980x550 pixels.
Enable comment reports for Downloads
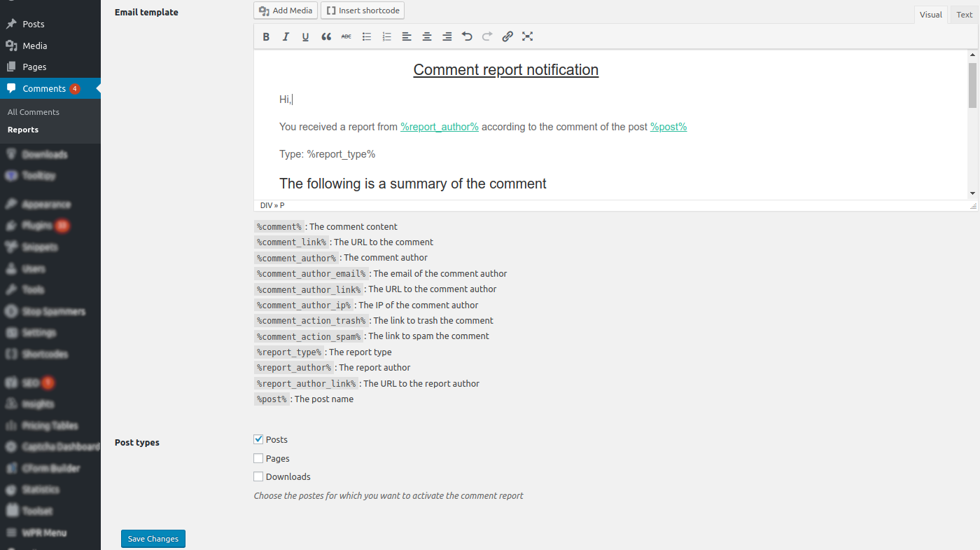pos(258,476)
